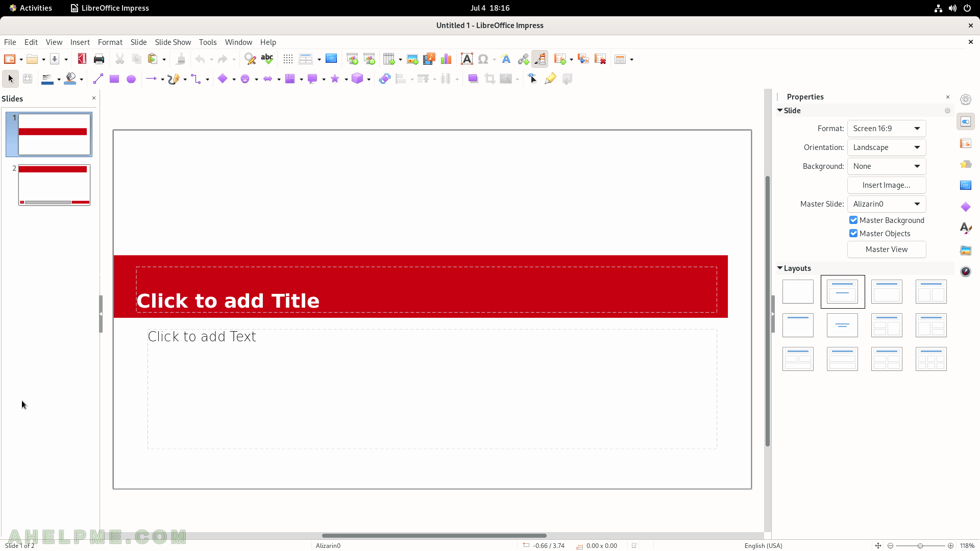
Task: Select the Blank Slide layout
Action: [x=798, y=291]
